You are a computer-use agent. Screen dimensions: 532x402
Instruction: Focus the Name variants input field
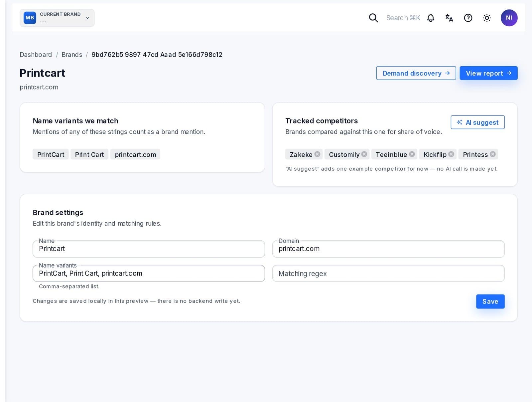point(149,274)
